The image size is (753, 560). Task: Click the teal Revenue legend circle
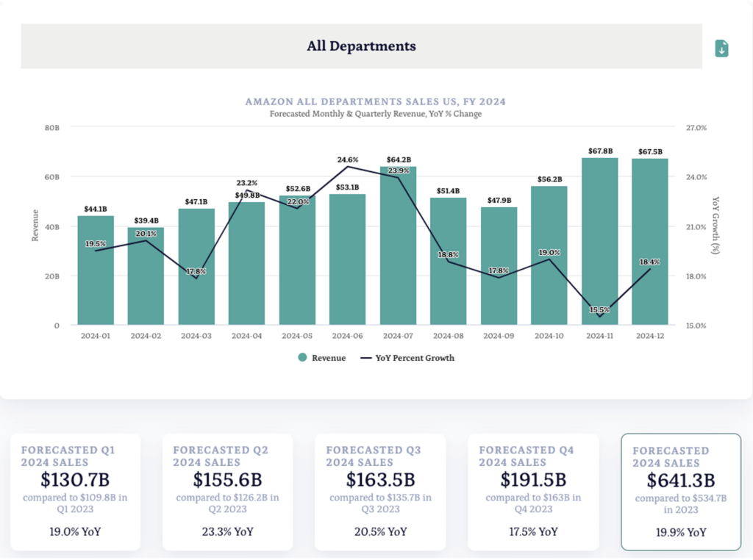(302, 358)
